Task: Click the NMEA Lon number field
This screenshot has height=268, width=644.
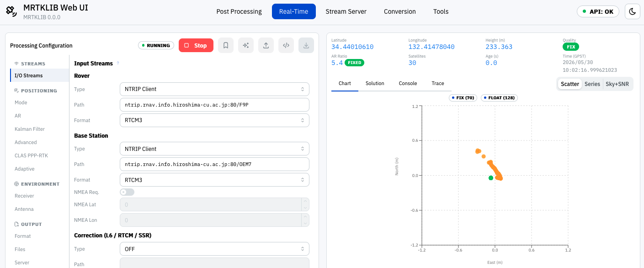Action: pos(214,220)
